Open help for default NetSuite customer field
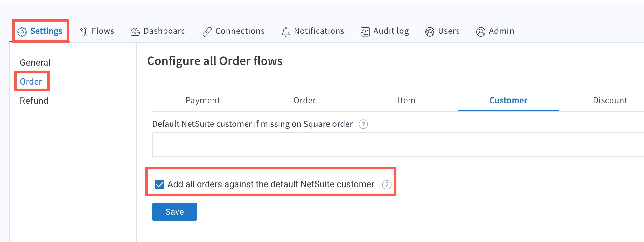The height and width of the screenshot is (242, 644). [x=363, y=124]
